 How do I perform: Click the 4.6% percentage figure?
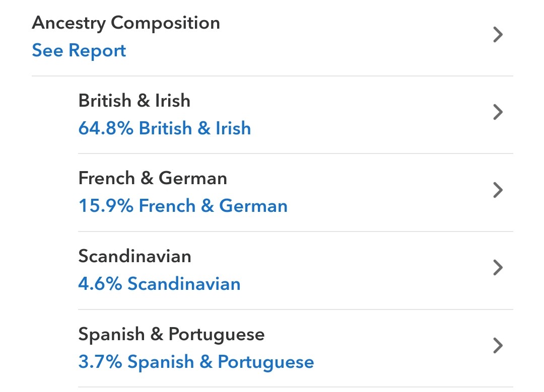(x=100, y=283)
